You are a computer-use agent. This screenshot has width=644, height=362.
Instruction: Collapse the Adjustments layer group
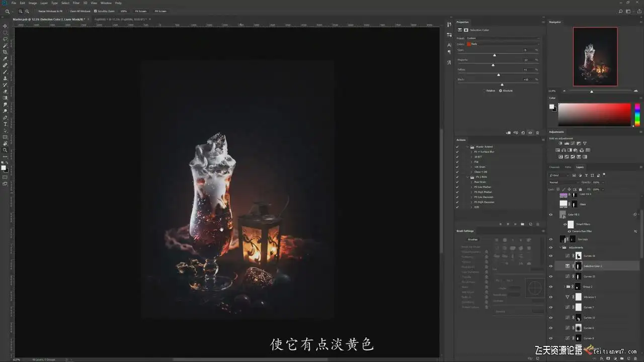(560, 247)
